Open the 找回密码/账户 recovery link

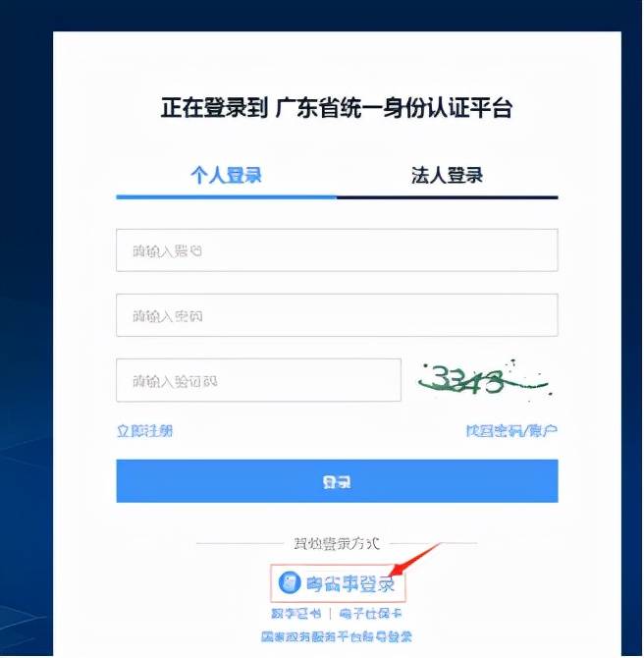511,431
